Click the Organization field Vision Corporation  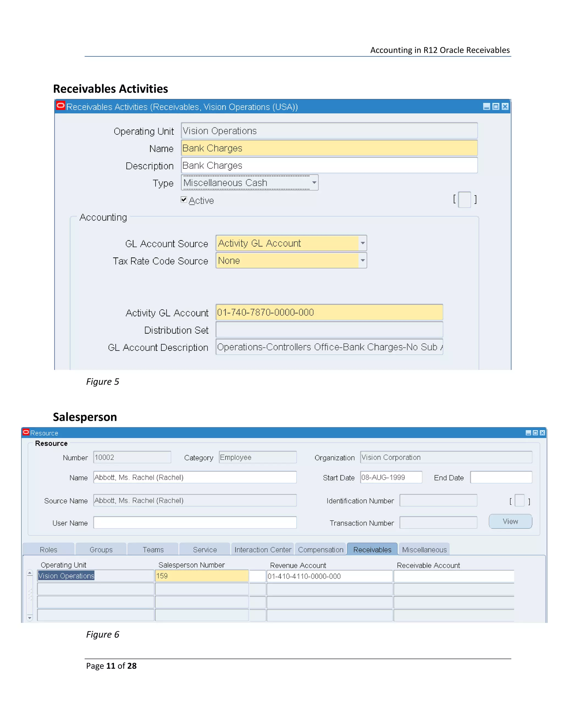click(x=446, y=457)
